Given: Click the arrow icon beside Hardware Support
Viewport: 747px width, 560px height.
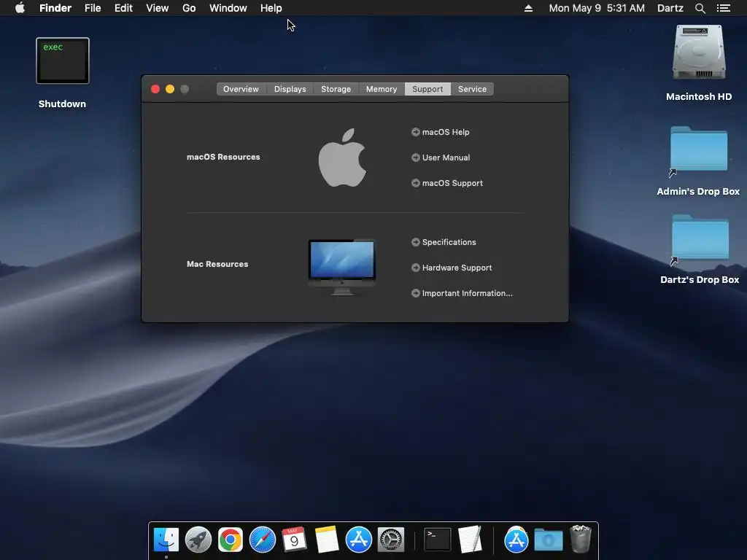Looking at the screenshot, I should pos(415,268).
